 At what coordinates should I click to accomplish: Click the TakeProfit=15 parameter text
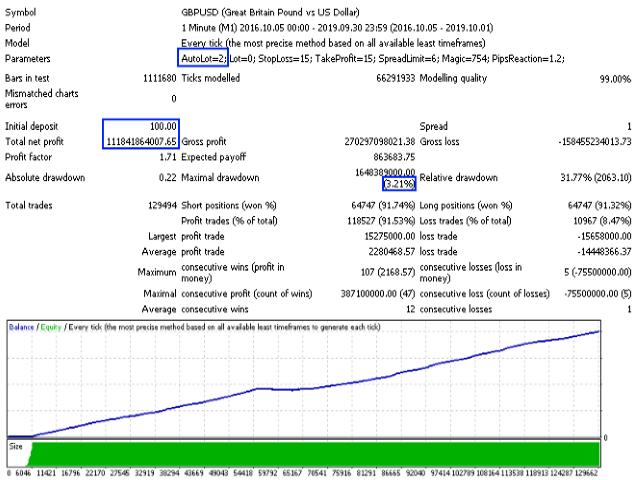tap(344, 58)
